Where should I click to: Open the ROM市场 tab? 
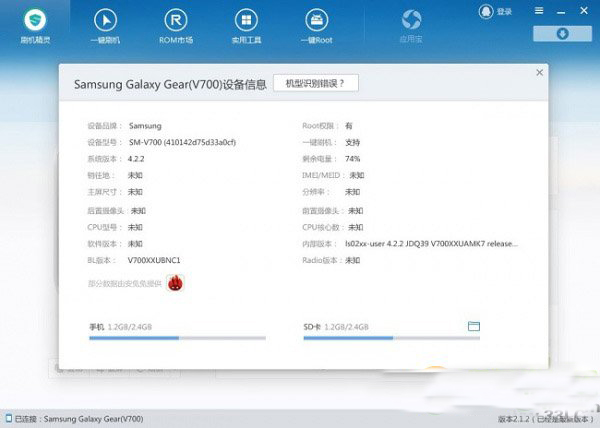[176, 26]
